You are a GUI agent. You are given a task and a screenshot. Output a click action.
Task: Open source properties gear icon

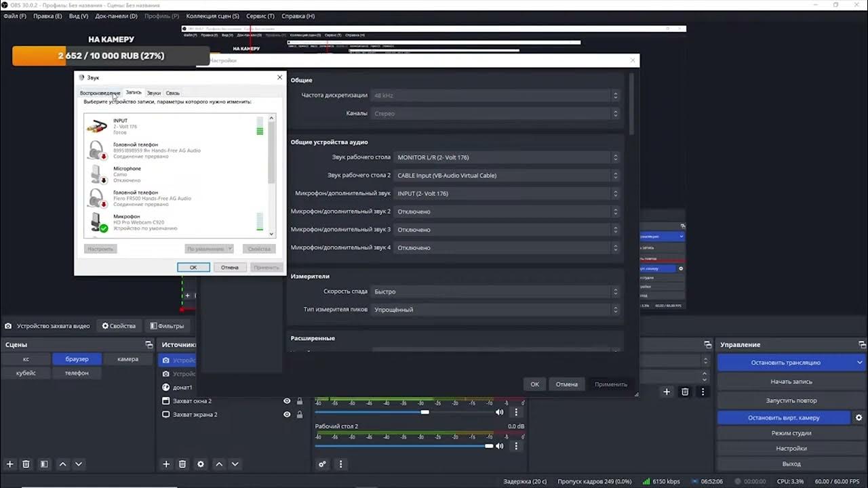200,464
